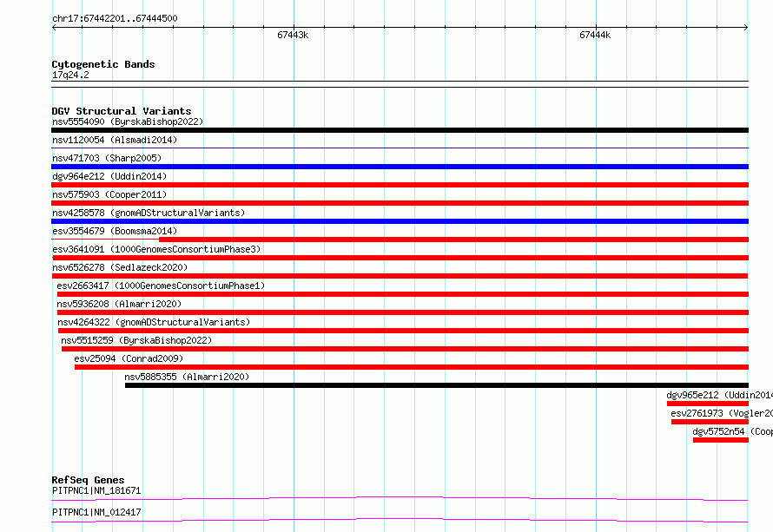This screenshot has height=532, width=773.
Task: Select nsv5885355 (Almarri2020) label
Action: coord(187,377)
